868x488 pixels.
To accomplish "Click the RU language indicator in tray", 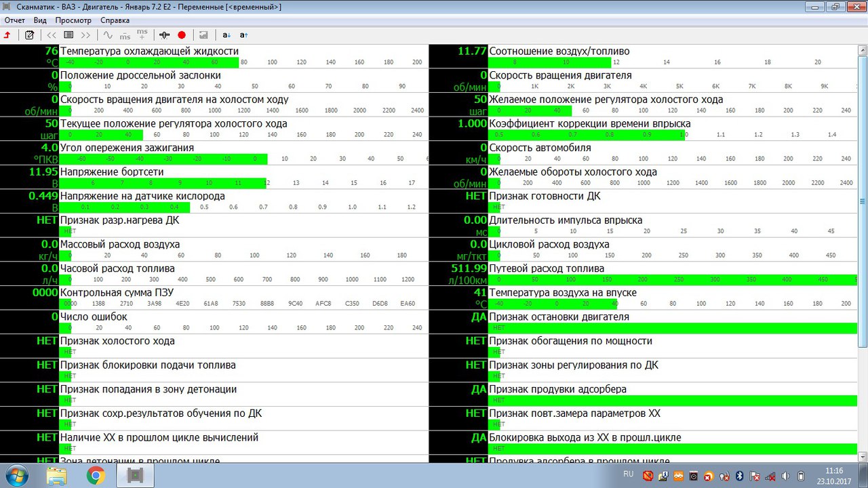I will point(628,474).
